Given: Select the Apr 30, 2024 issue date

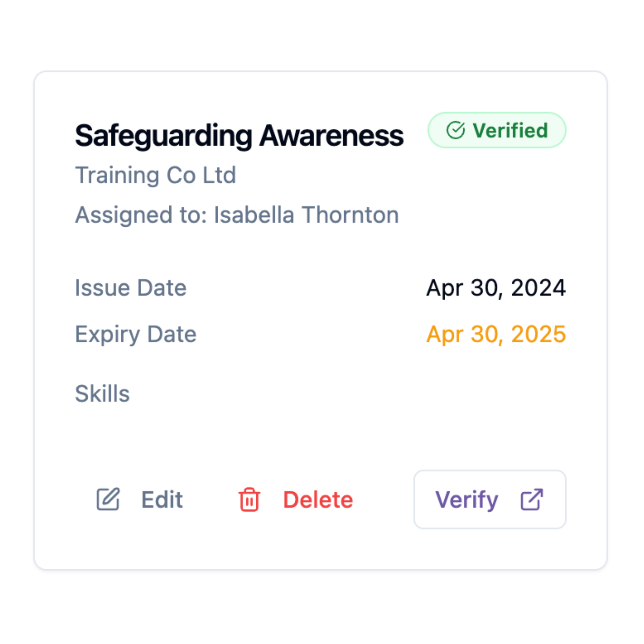Looking at the screenshot, I should click(x=496, y=288).
